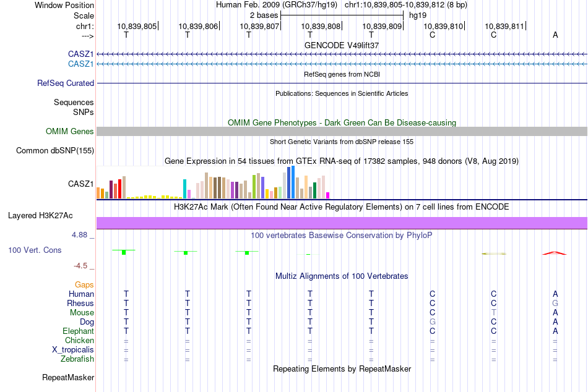Click RefSeq genes from NCBI title
Viewport: 588px width, 392px height.
pos(342,74)
